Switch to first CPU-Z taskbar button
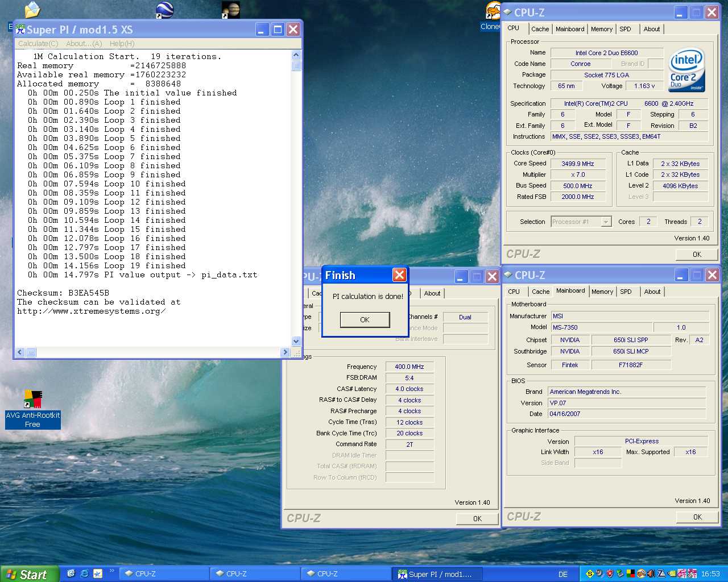Screen dimensions: 728x582 pyautogui.click(x=164, y=574)
